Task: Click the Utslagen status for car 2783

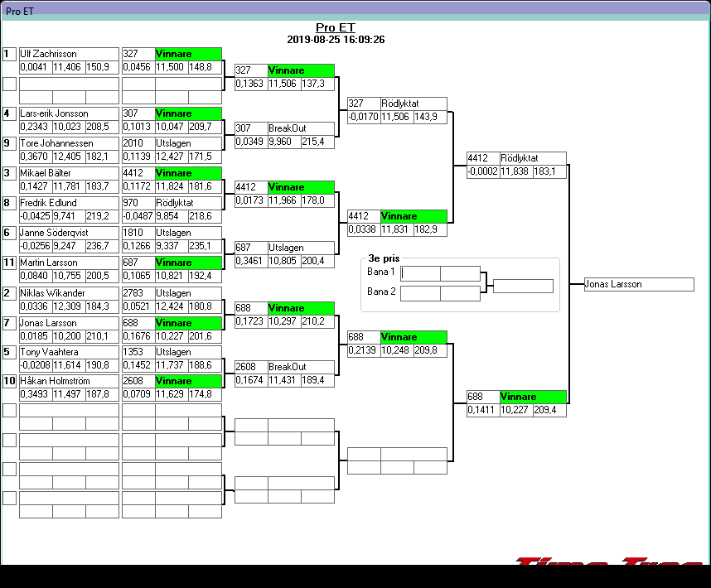Action: click(188, 293)
